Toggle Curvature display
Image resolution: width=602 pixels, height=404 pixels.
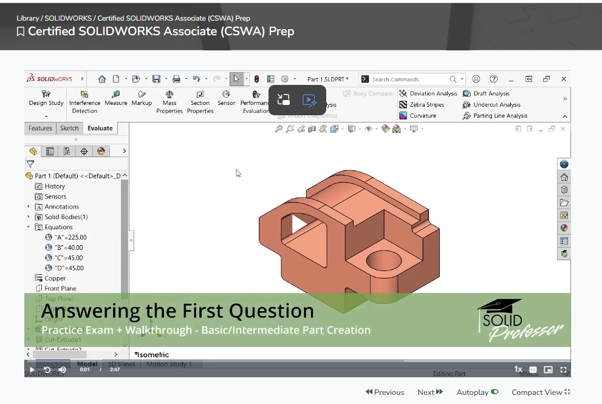click(x=417, y=115)
